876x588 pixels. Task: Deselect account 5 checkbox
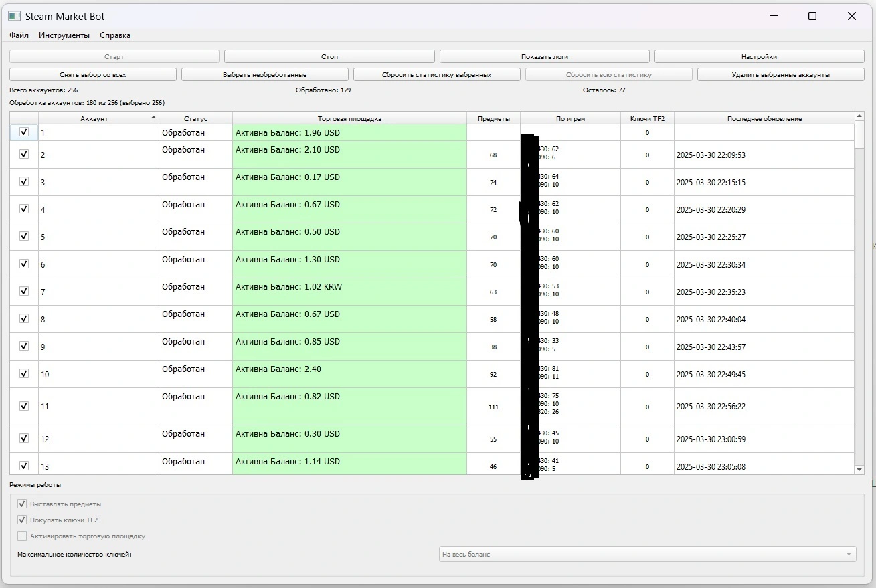tap(24, 236)
